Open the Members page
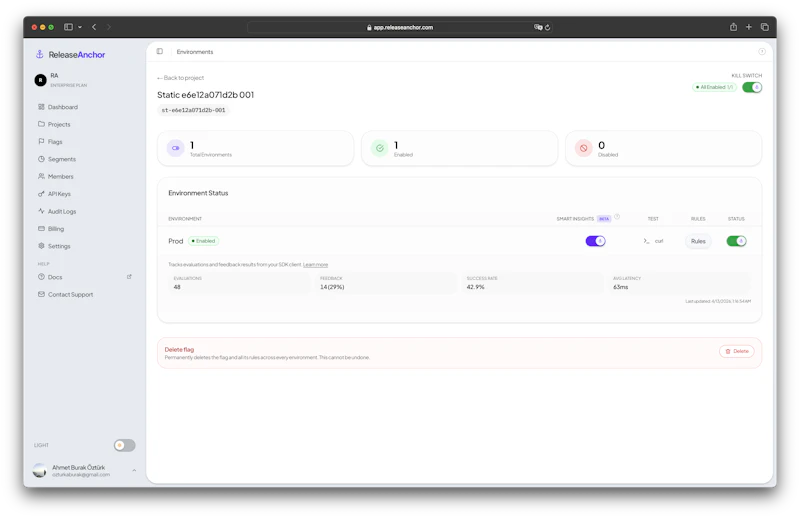This screenshot has width=800, height=518. pos(56,177)
